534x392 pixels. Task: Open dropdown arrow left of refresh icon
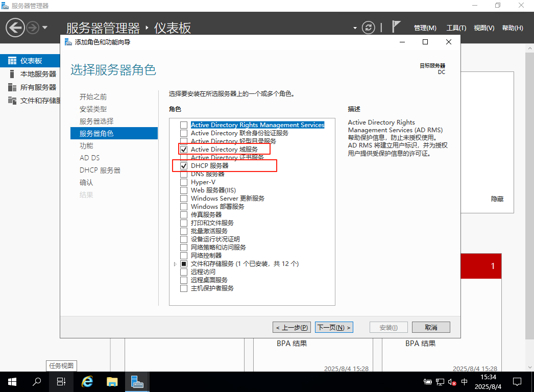pos(355,28)
